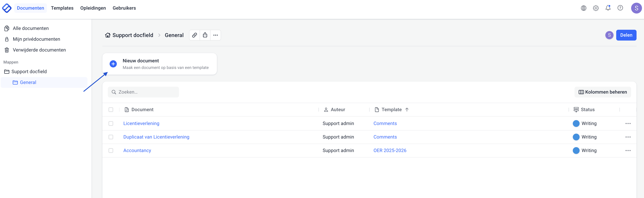Screen dimensions: 644x198
Task: Sort by Template column header
Action: pos(391,110)
